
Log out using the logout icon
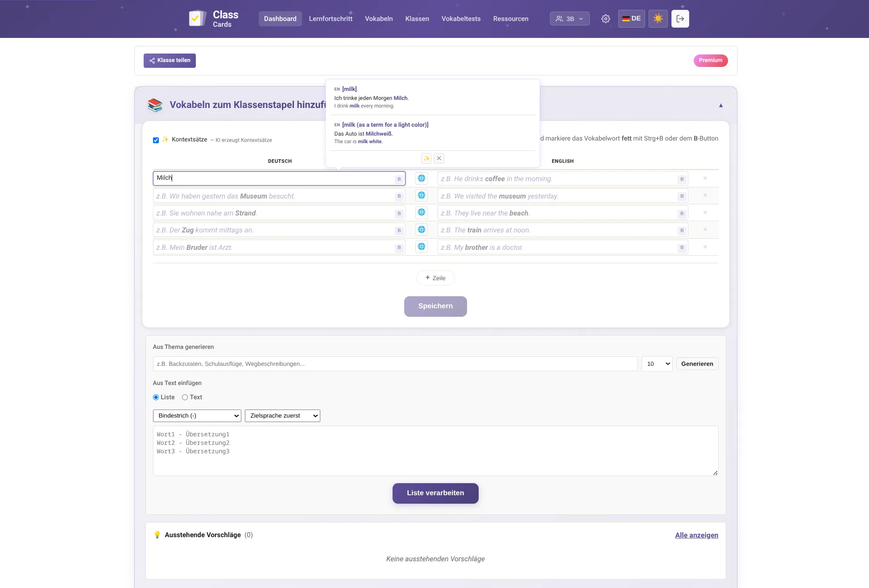[680, 19]
